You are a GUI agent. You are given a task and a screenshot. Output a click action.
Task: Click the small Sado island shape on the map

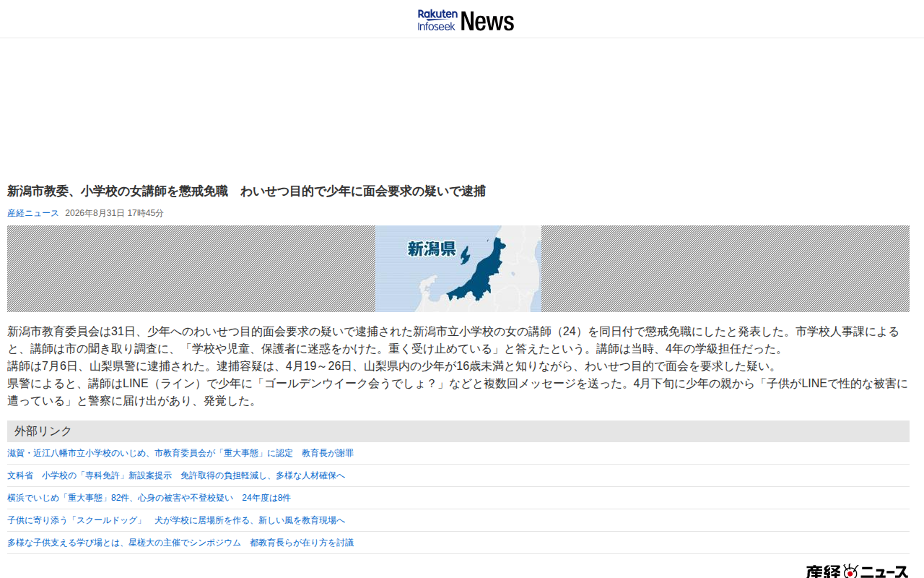point(466,255)
